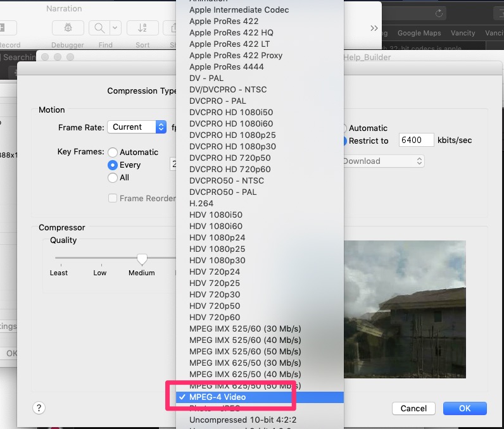504x429 pixels.
Task: Click the Debugger bug icon
Action: pyautogui.click(x=68, y=28)
